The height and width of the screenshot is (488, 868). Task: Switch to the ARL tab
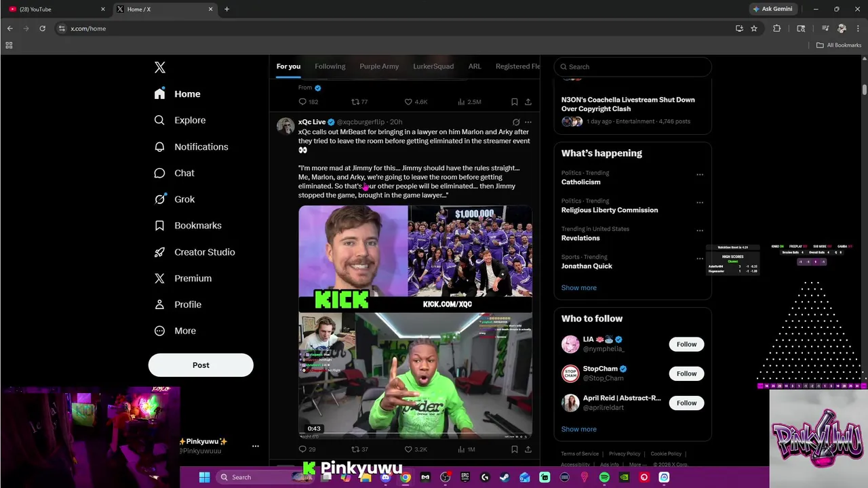pyautogui.click(x=475, y=66)
